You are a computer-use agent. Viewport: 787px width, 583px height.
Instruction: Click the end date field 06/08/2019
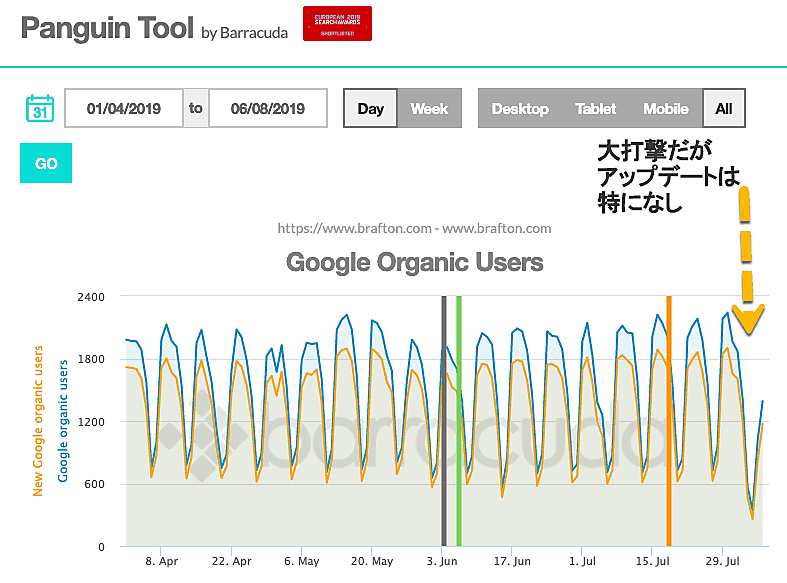(x=268, y=108)
